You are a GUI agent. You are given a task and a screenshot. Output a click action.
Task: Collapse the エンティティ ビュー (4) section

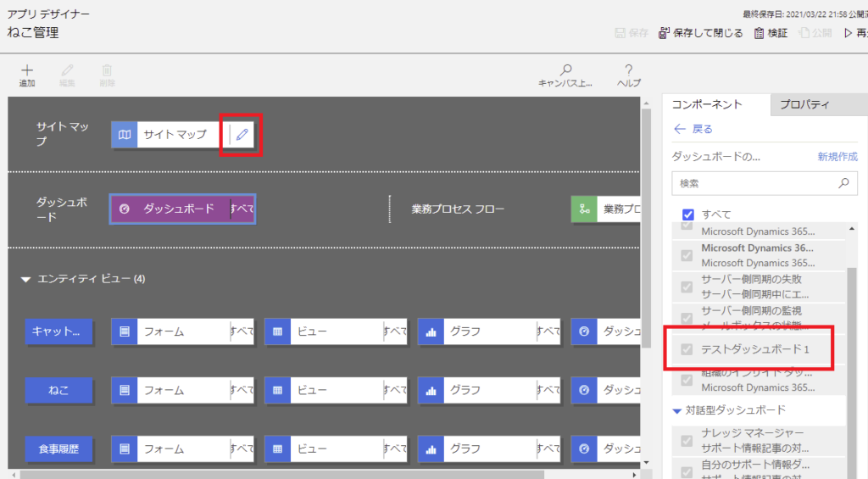25,279
